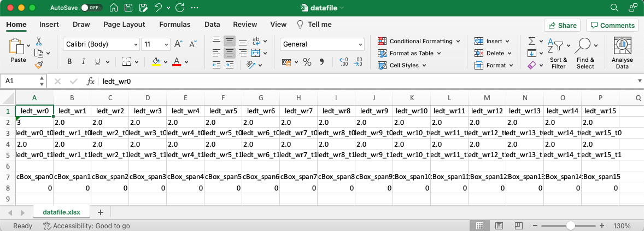Click the Analyse Data button
This screenshot has height=231, width=644.
(x=622, y=54)
